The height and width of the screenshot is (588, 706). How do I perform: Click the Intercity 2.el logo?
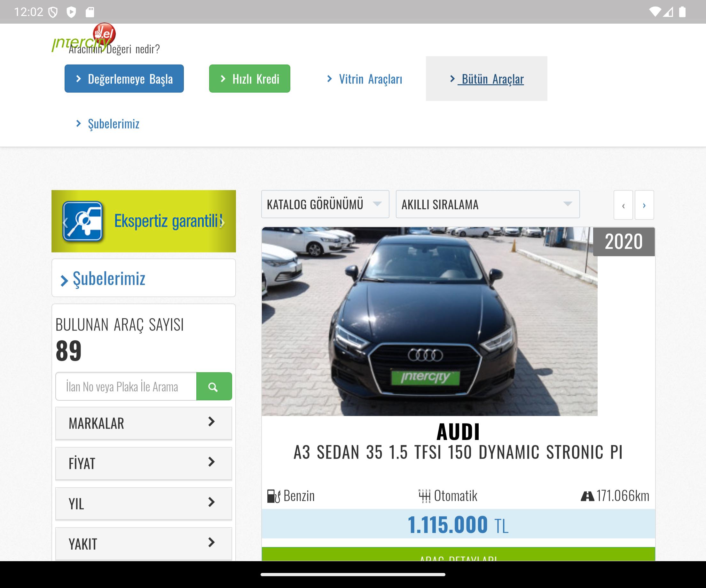[x=84, y=38]
